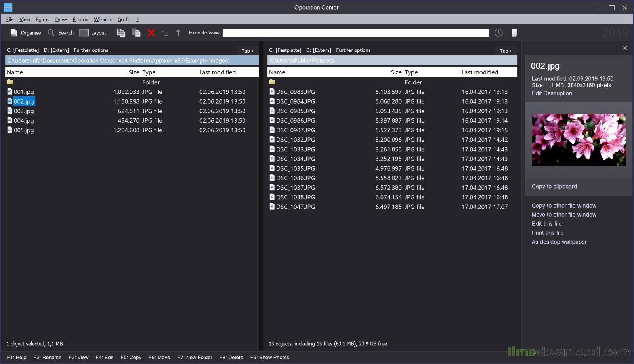634x364 pixels.
Task: Add a tab with left Tab + button
Action: (x=248, y=51)
